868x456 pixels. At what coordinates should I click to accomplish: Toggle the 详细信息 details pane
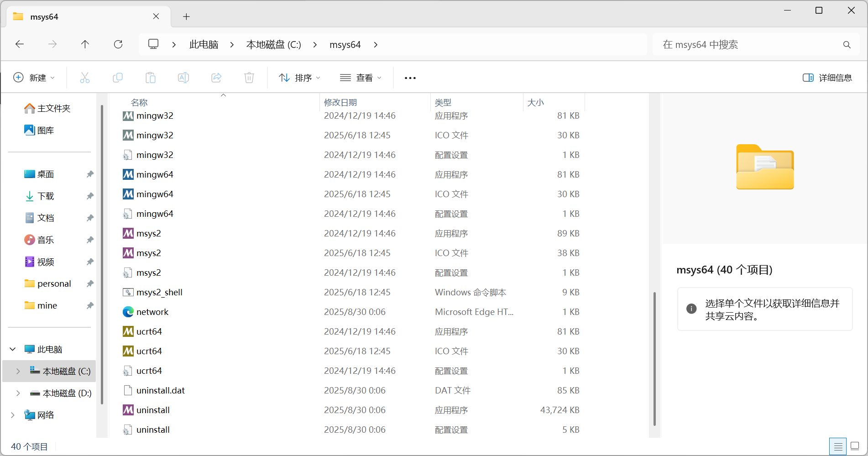(827, 77)
